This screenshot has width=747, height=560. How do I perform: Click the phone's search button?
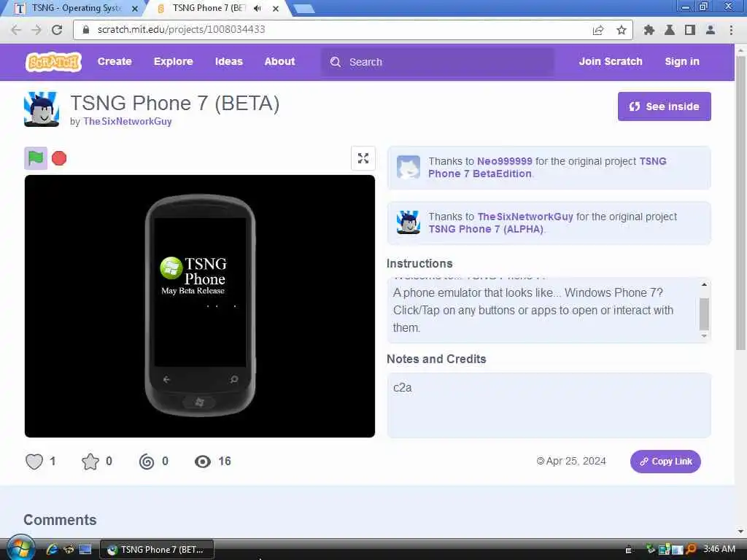coord(234,379)
